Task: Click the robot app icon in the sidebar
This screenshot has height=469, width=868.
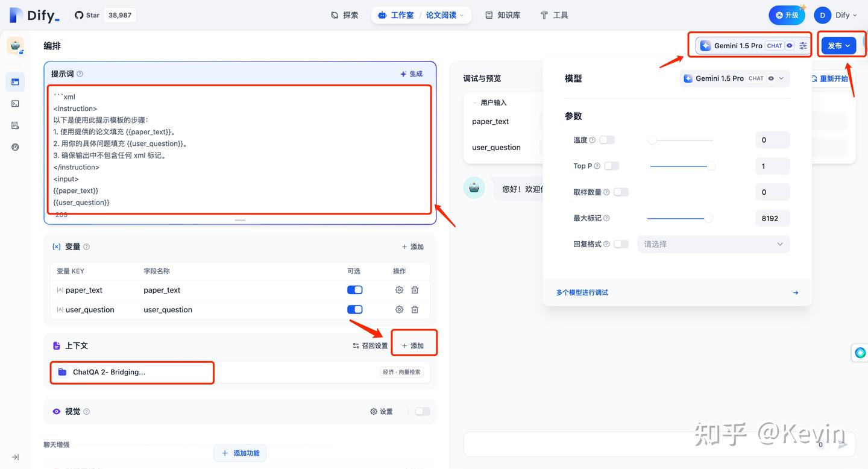Action: coord(15,46)
